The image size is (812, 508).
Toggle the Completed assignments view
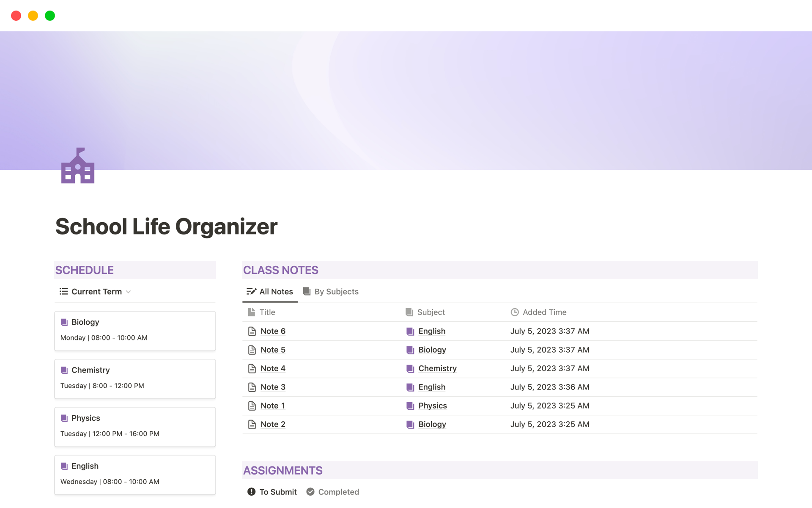tap(333, 491)
